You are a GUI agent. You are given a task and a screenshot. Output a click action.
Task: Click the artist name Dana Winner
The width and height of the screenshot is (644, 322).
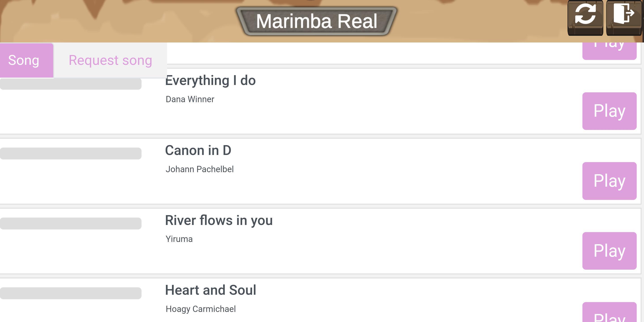[190, 99]
